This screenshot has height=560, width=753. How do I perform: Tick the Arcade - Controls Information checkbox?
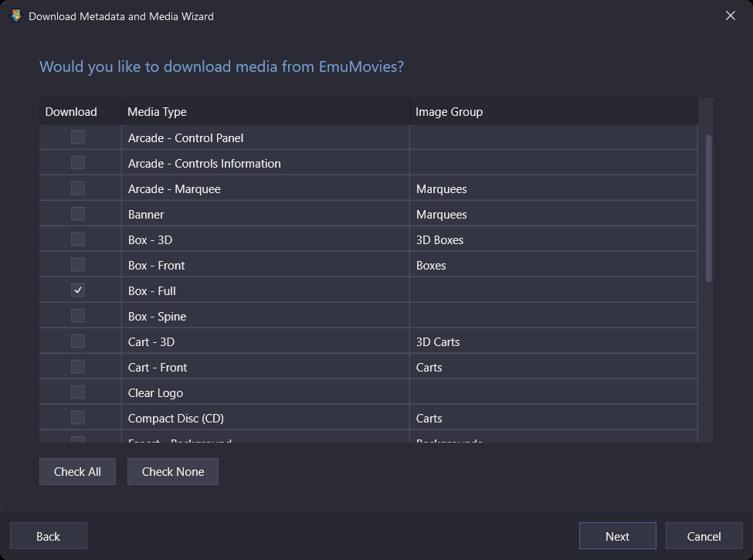78,163
